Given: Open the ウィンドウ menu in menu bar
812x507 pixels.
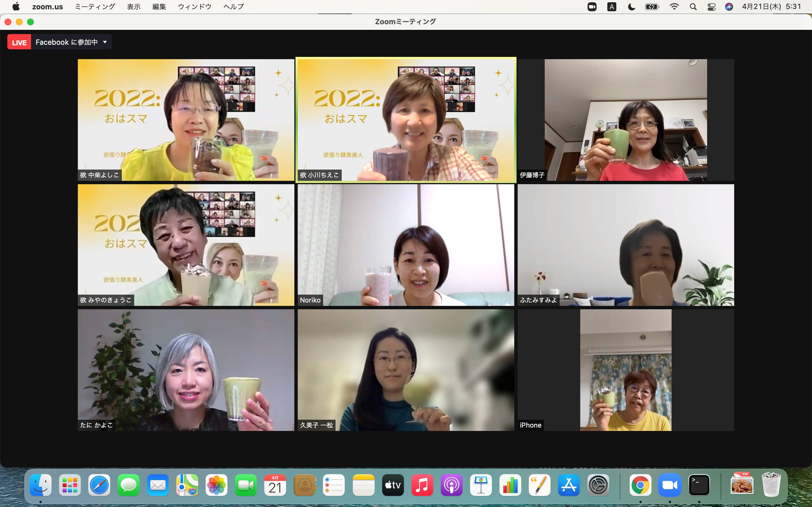Looking at the screenshot, I should (x=195, y=7).
